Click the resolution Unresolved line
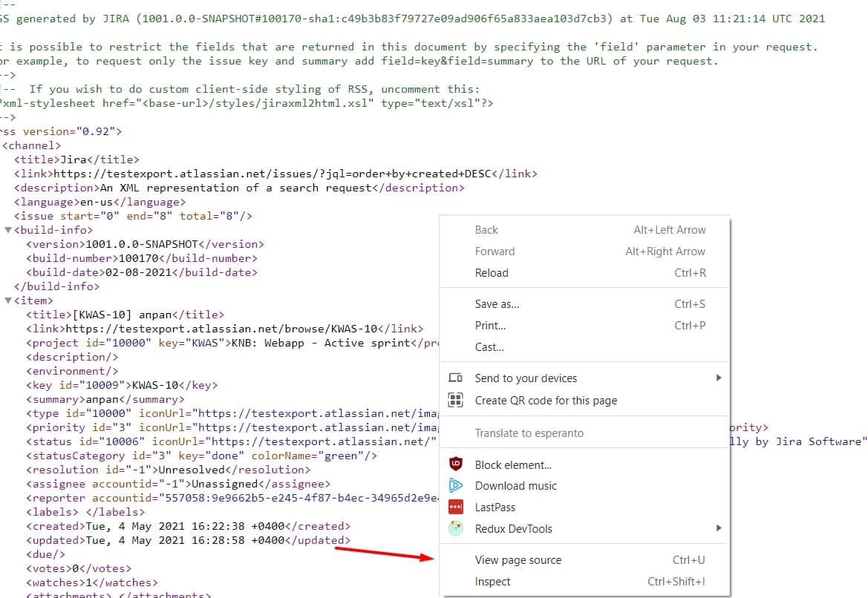This screenshot has height=598, width=868. click(169, 470)
